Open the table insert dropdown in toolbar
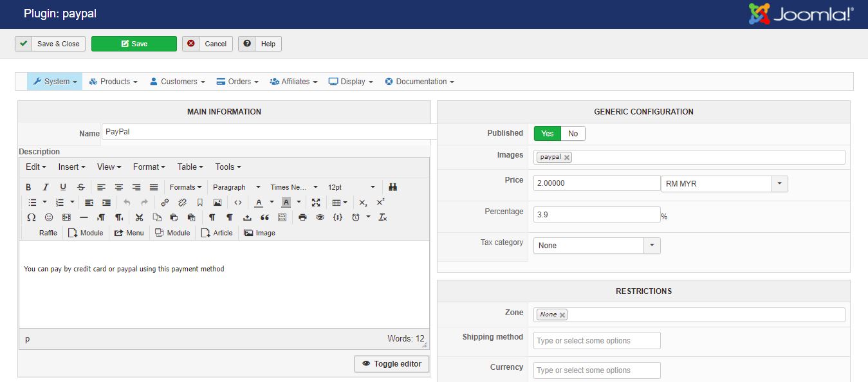Screen dimensions: 868x382 coord(340,203)
